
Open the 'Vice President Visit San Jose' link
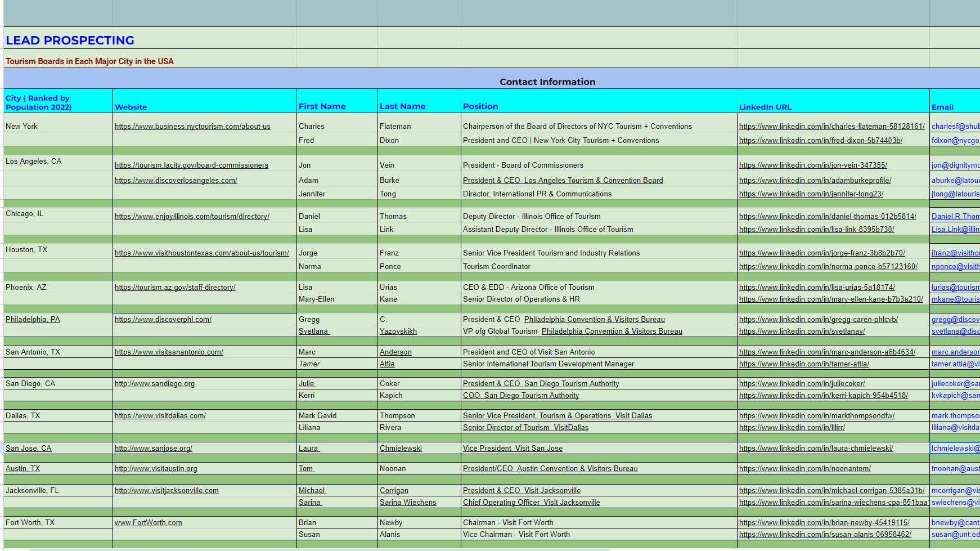click(513, 449)
